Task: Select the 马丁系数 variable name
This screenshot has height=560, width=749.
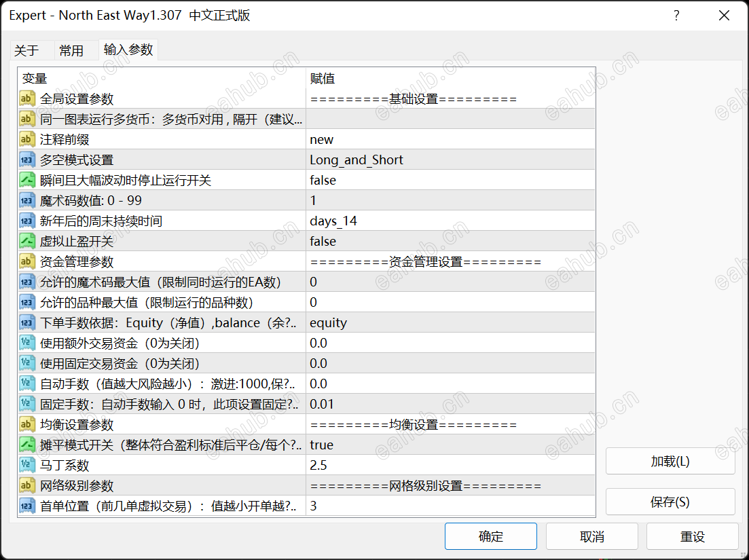Action: pos(65,466)
